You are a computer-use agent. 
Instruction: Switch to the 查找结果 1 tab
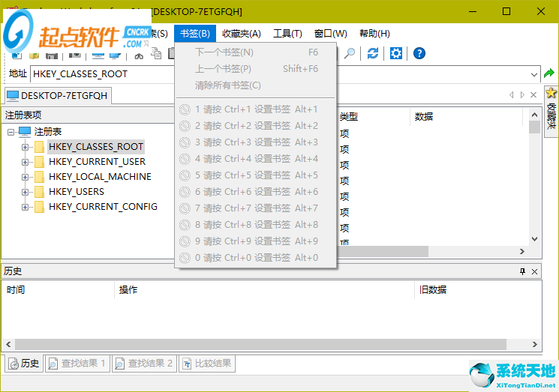click(x=77, y=364)
